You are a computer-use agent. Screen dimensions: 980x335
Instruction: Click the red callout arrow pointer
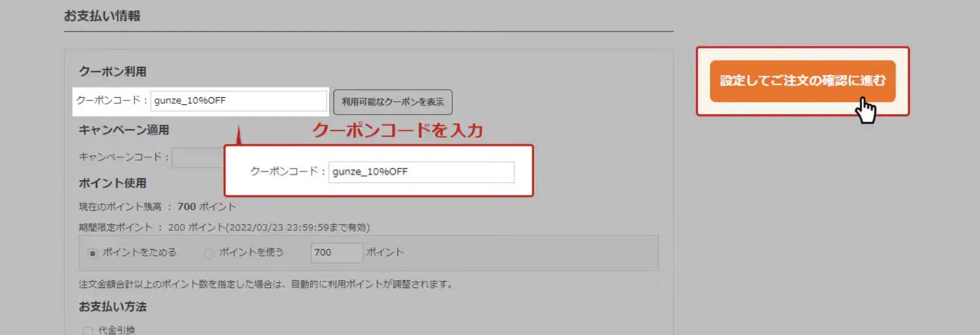239,136
